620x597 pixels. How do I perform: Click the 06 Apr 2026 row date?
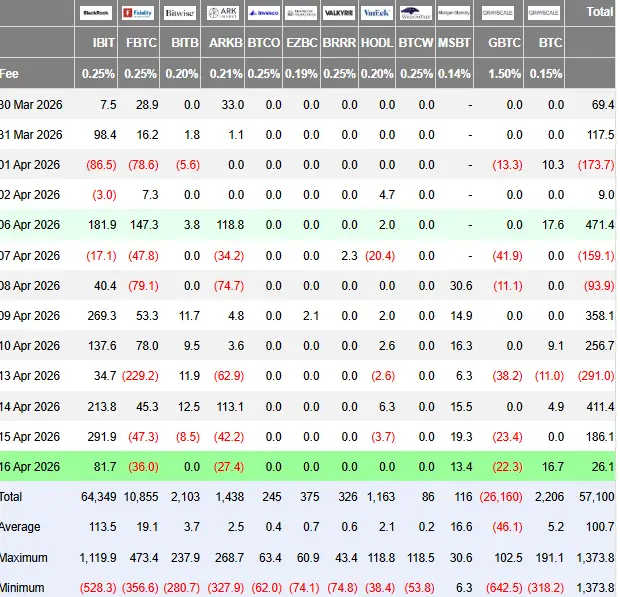tap(30, 225)
